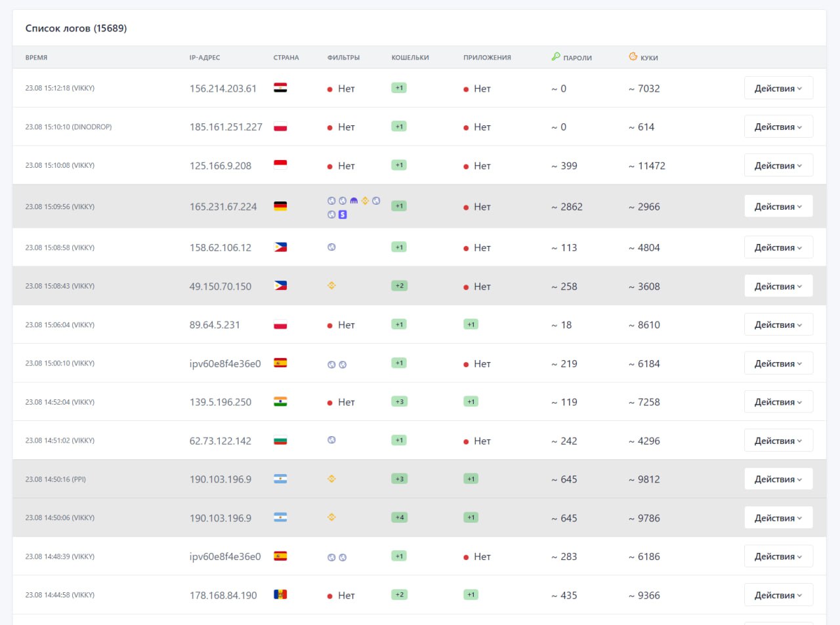Open Действия dropdown for 156.214.203.61

pos(778,88)
